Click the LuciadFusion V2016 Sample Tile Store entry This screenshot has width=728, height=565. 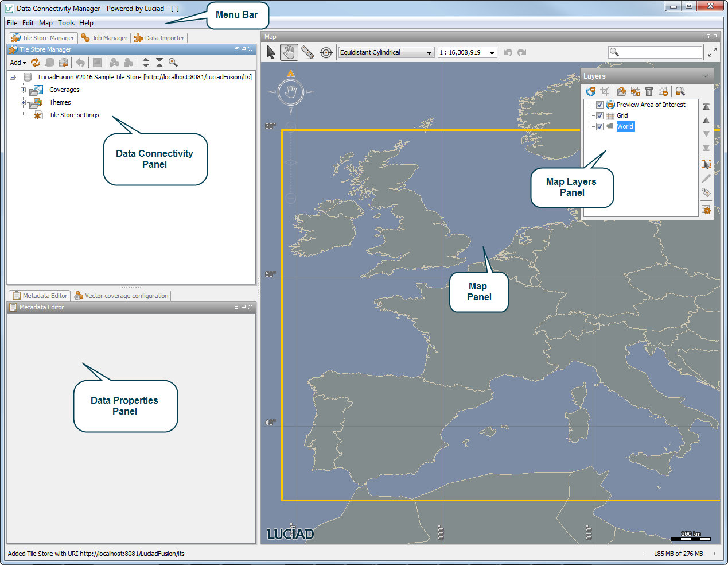pyautogui.click(x=145, y=77)
